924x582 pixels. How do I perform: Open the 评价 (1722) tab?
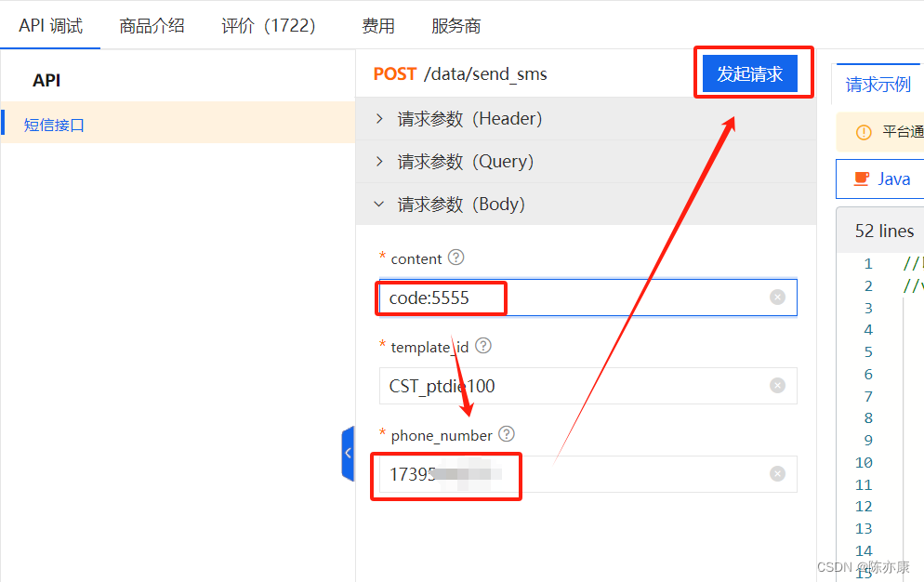pos(269,26)
